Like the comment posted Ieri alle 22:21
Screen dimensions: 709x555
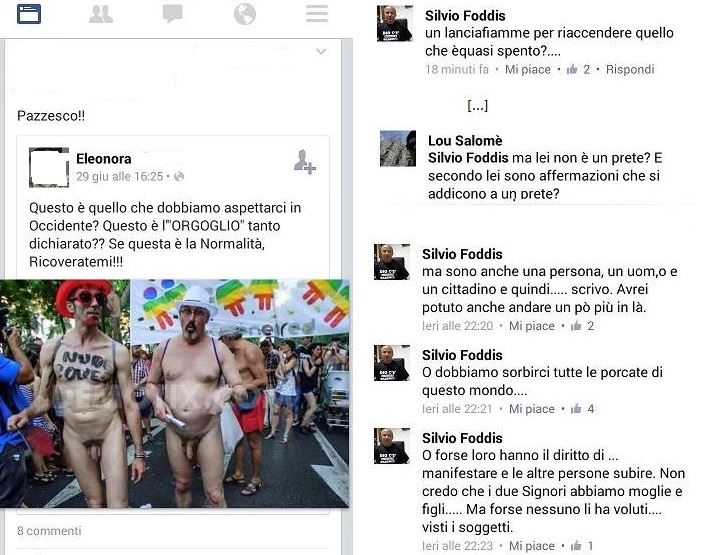532,409
